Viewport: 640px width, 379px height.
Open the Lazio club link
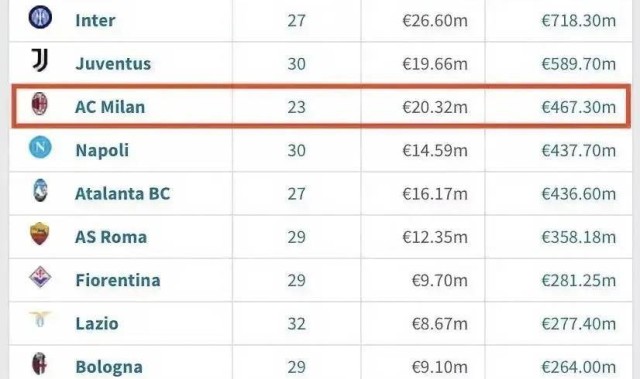tap(97, 324)
